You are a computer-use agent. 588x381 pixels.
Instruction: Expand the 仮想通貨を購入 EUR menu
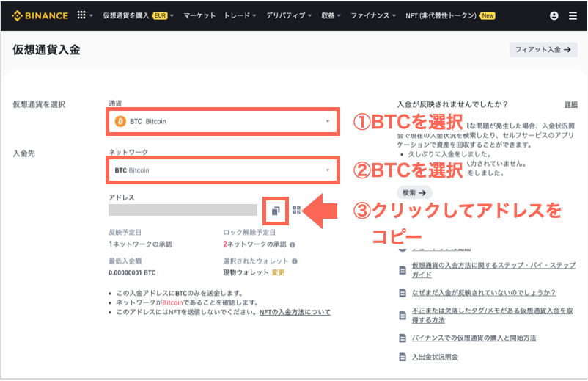(x=139, y=15)
